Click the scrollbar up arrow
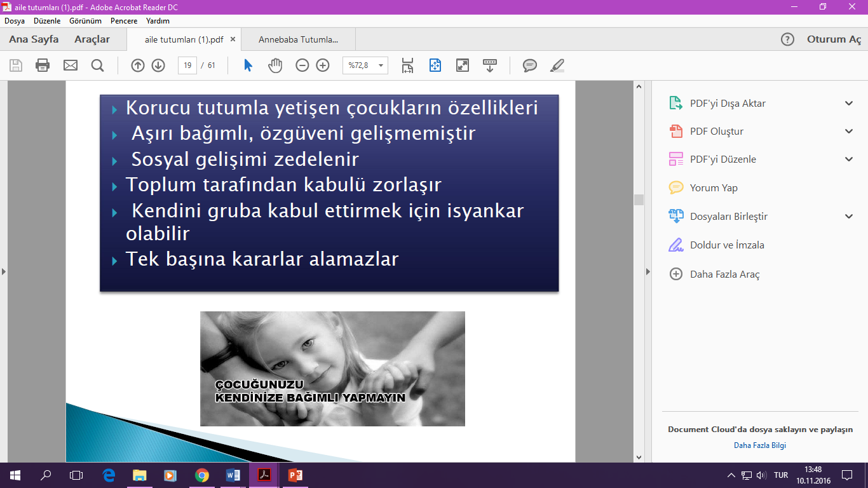The height and width of the screenshot is (488, 868). coord(639,86)
